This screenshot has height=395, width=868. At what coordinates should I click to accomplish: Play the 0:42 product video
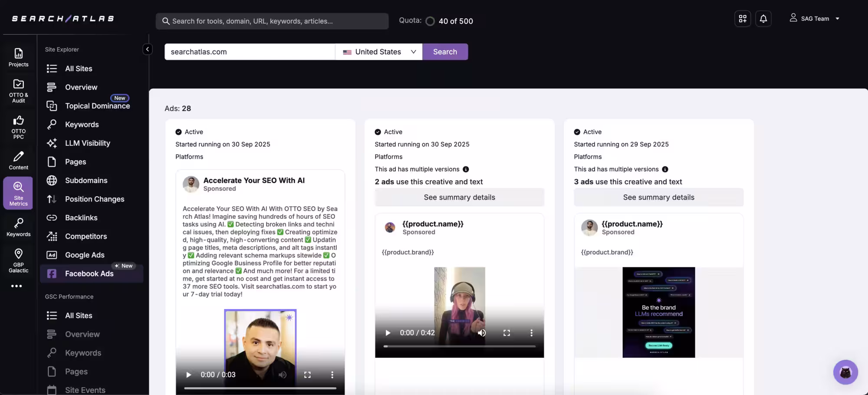(x=388, y=333)
